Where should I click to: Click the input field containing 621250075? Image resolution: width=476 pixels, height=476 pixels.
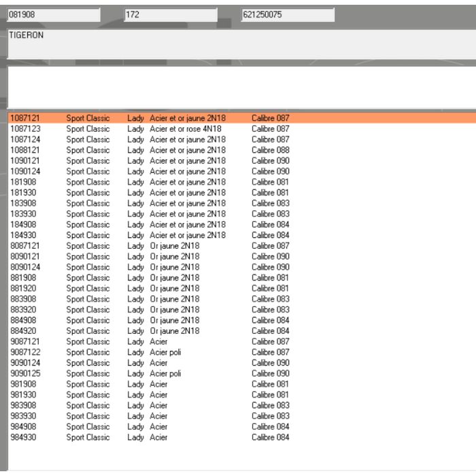288,14
